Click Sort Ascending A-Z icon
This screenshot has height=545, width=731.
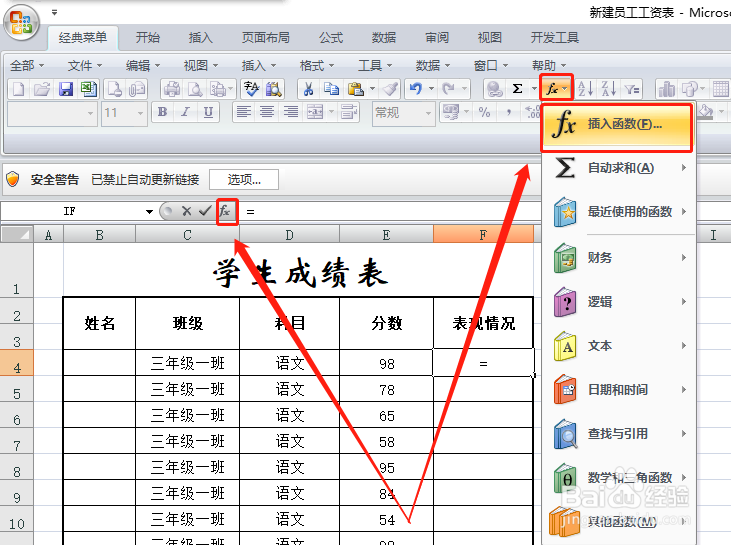pyautogui.click(x=585, y=89)
